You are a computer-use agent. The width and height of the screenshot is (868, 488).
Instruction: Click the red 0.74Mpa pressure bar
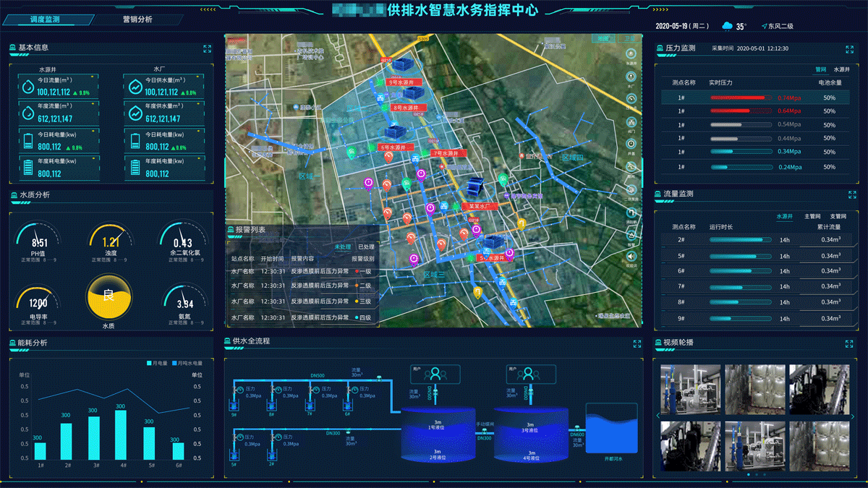(738, 98)
